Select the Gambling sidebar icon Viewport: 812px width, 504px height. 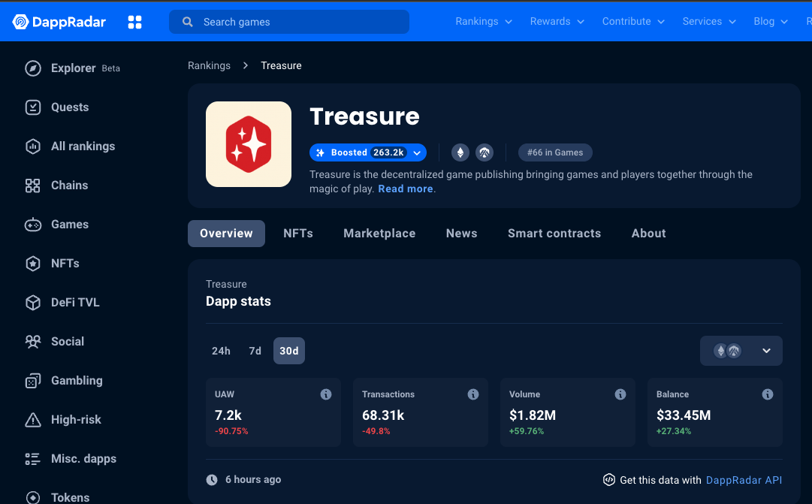(x=33, y=380)
